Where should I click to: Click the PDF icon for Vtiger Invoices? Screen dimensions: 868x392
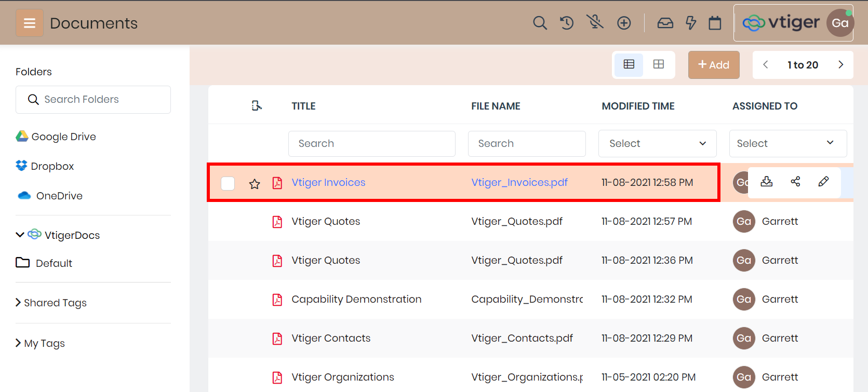(277, 183)
